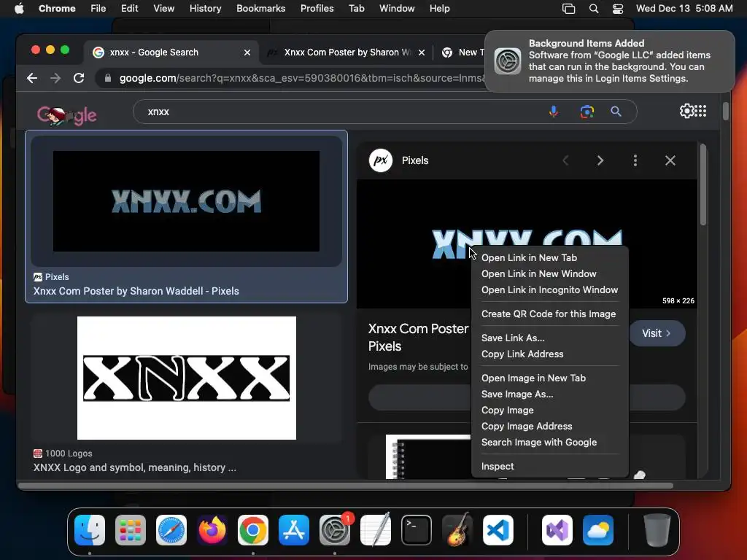The image size is (747, 560).
Task: Open the Bookmarks menu
Action: 260,9
